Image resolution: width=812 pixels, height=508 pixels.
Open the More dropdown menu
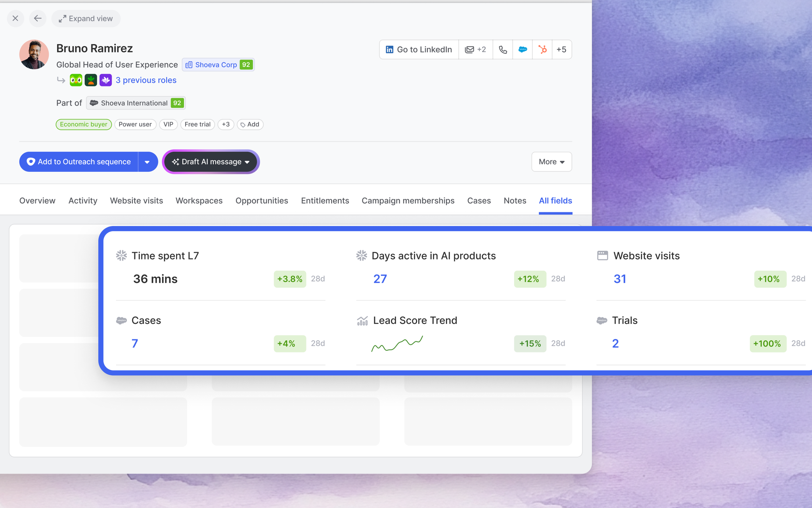(552, 162)
